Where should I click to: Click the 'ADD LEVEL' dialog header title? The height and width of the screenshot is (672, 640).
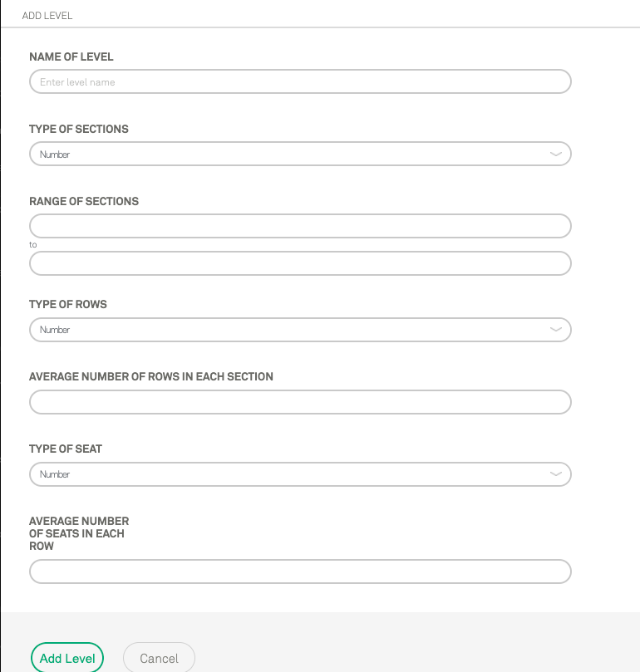(47, 16)
